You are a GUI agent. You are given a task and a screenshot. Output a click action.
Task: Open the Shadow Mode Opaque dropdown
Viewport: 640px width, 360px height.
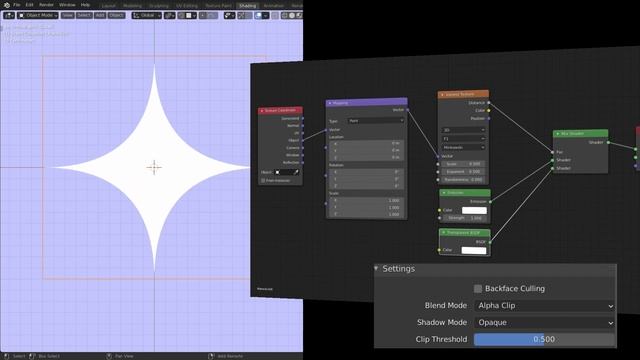pyautogui.click(x=544, y=322)
